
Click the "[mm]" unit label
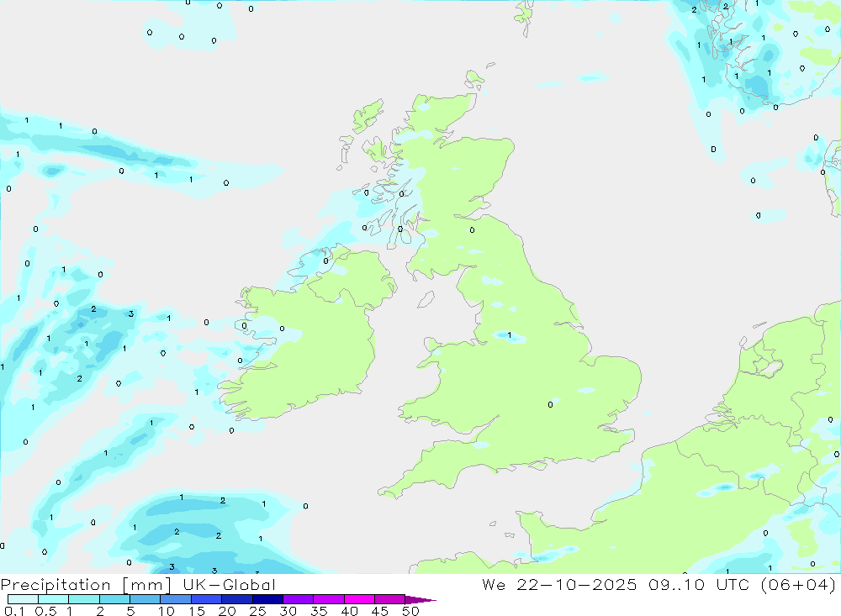tap(147, 585)
